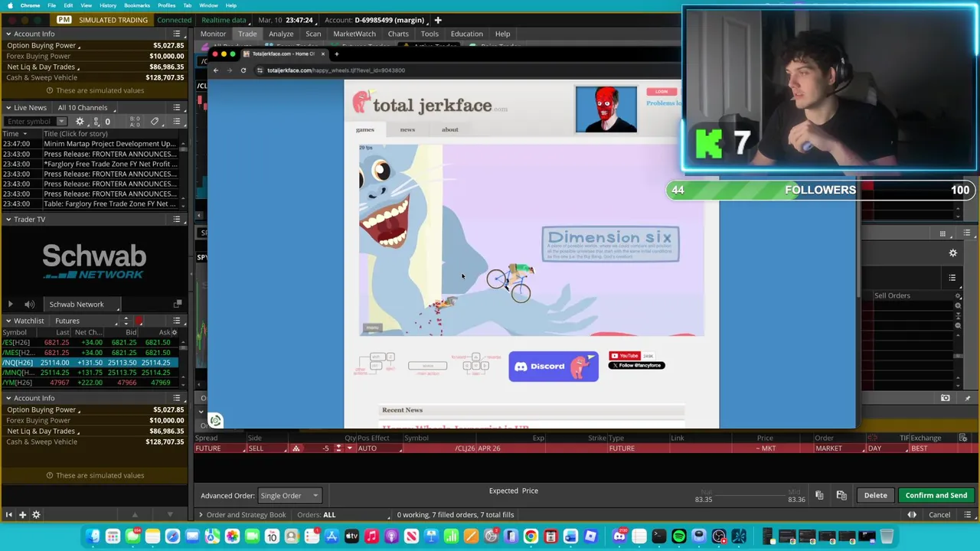Collapse the Trader TV section
The height and width of the screenshot is (551, 980).
pos(8,220)
